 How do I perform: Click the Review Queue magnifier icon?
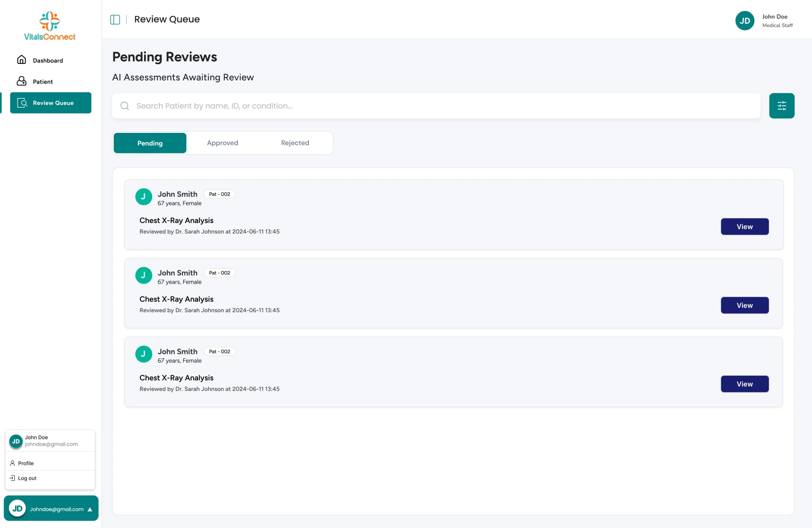(x=23, y=103)
